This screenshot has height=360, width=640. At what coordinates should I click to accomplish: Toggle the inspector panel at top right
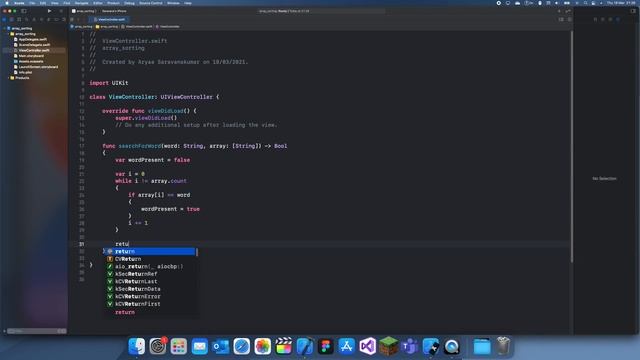(633, 11)
